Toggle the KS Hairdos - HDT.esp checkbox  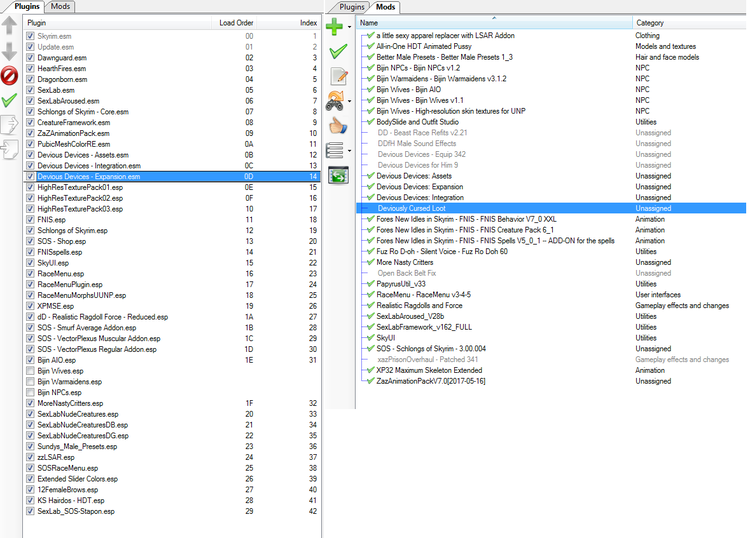(30, 500)
